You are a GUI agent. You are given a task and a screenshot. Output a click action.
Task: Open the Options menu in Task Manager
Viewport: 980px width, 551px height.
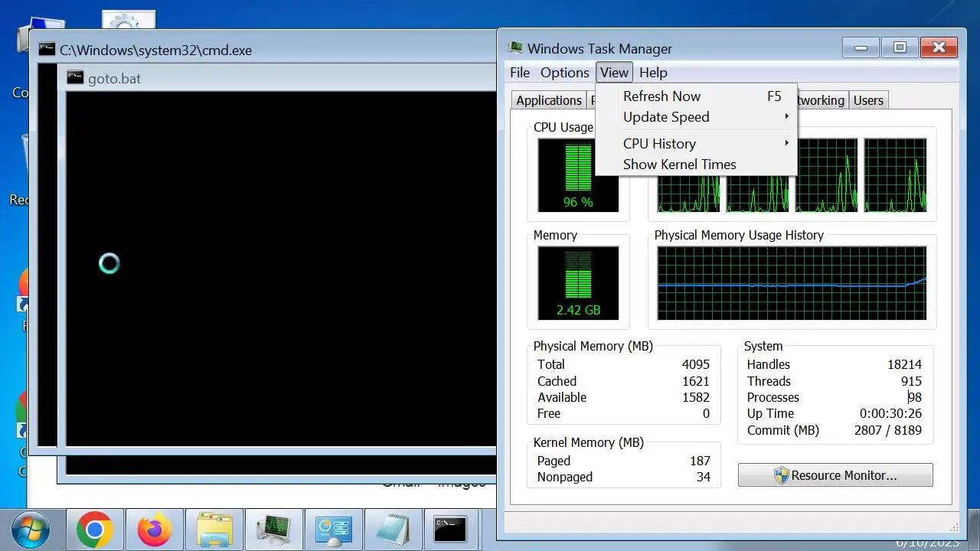coord(565,73)
